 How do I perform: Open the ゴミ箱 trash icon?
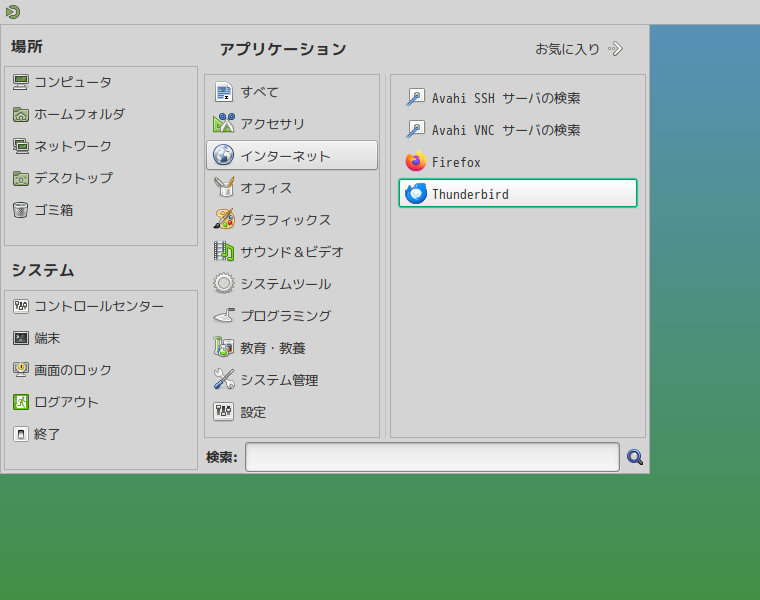tap(20, 210)
